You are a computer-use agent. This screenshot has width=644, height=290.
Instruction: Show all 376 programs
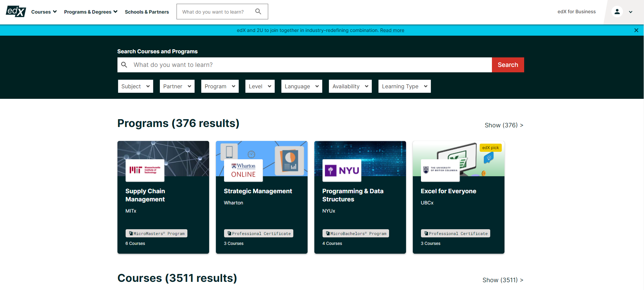(x=504, y=125)
